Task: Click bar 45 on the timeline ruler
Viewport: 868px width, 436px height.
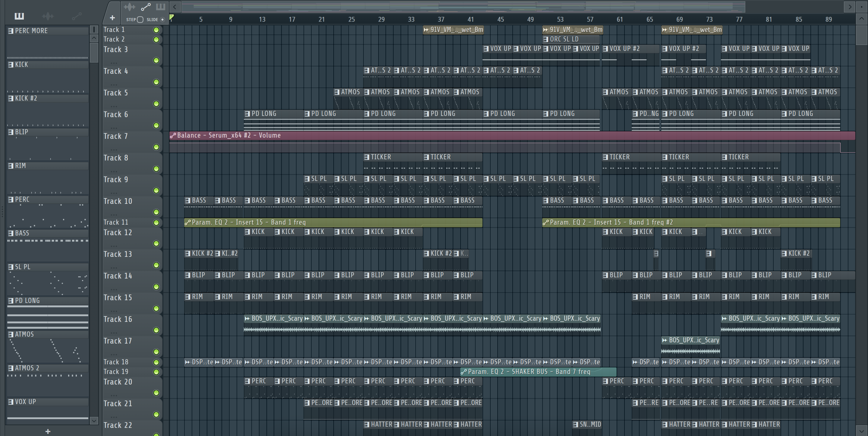Action: tap(501, 20)
